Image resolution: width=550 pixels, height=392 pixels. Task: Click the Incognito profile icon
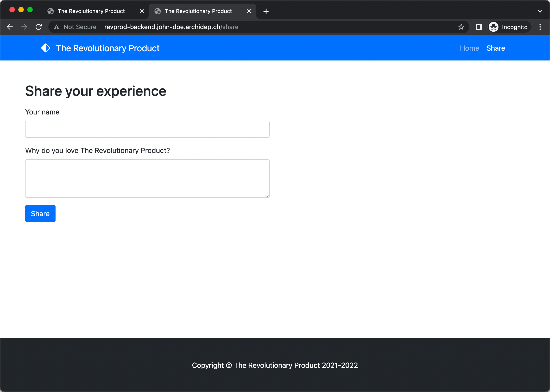click(x=493, y=27)
